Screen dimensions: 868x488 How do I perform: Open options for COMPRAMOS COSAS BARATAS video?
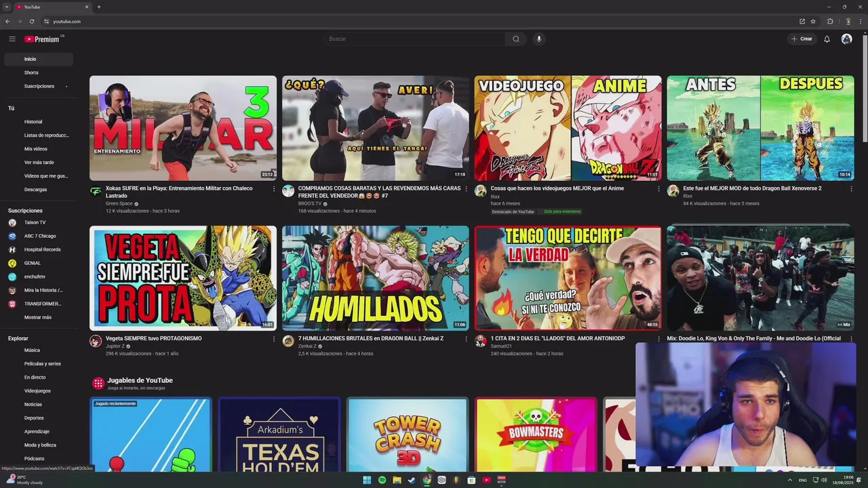tap(466, 189)
